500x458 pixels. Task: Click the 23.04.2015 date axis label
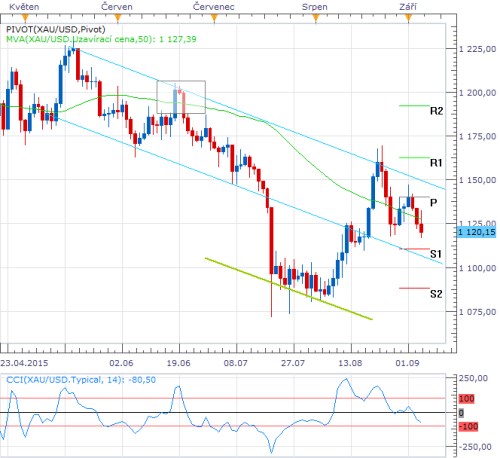click(24, 363)
